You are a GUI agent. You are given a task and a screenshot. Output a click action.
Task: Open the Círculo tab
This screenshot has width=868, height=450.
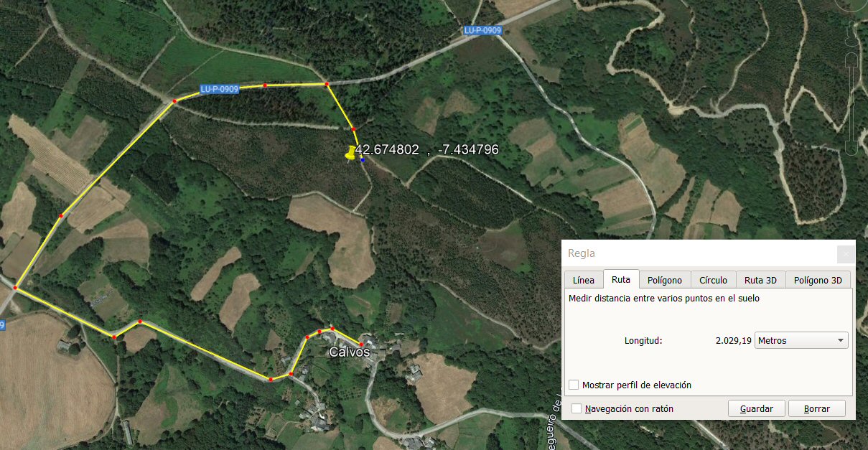[713, 280]
